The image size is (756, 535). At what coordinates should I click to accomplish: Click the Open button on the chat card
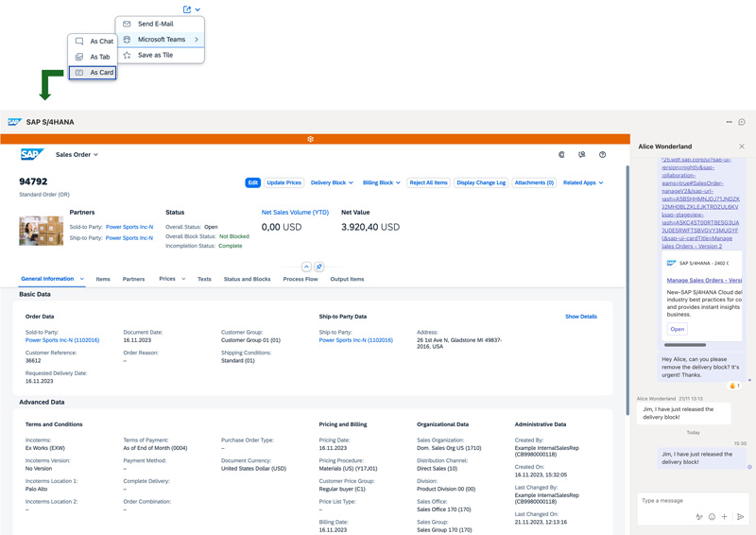point(677,329)
